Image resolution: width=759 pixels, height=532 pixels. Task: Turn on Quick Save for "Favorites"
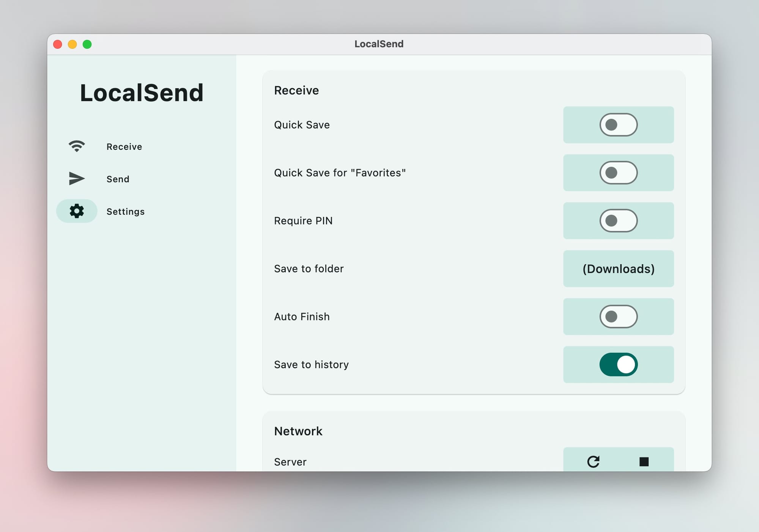tap(618, 173)
